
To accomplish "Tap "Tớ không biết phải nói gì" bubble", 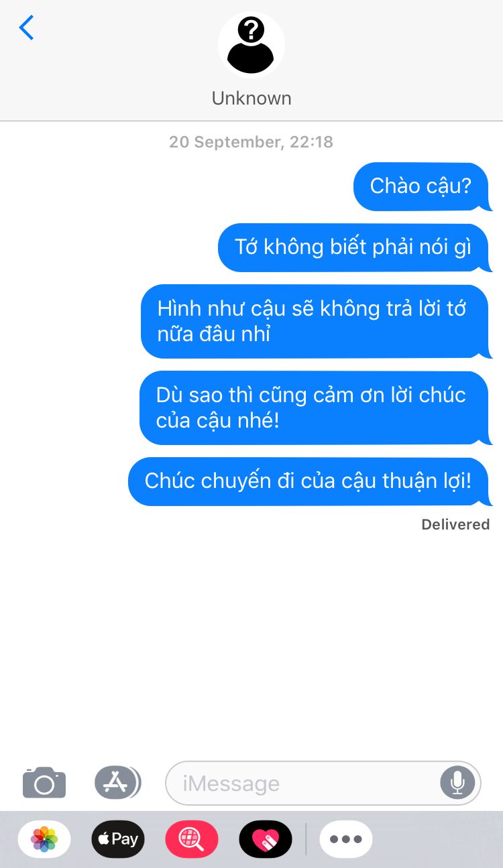I will [355, 247].
